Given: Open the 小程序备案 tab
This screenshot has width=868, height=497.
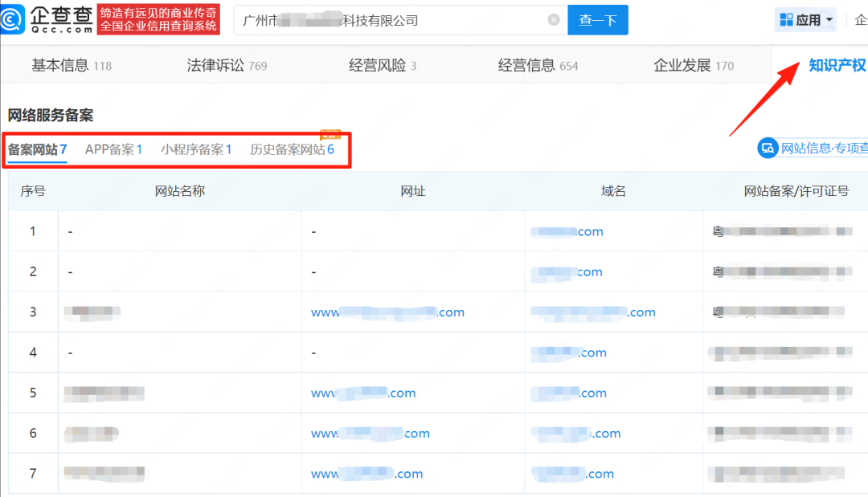Looking at the screenshot, I should (196, 149).
